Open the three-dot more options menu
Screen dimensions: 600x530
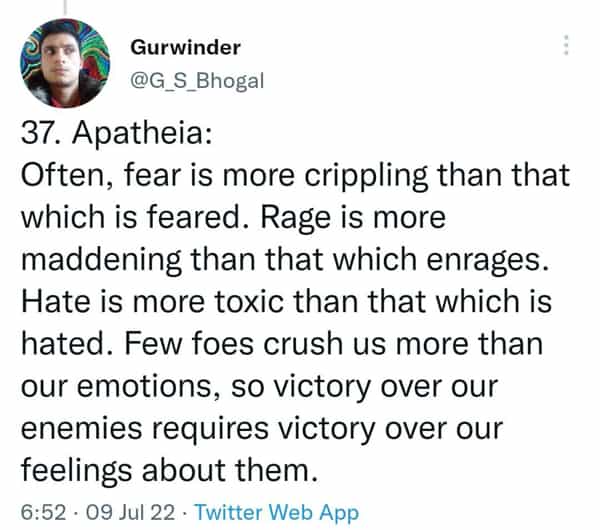coord(566,46)
